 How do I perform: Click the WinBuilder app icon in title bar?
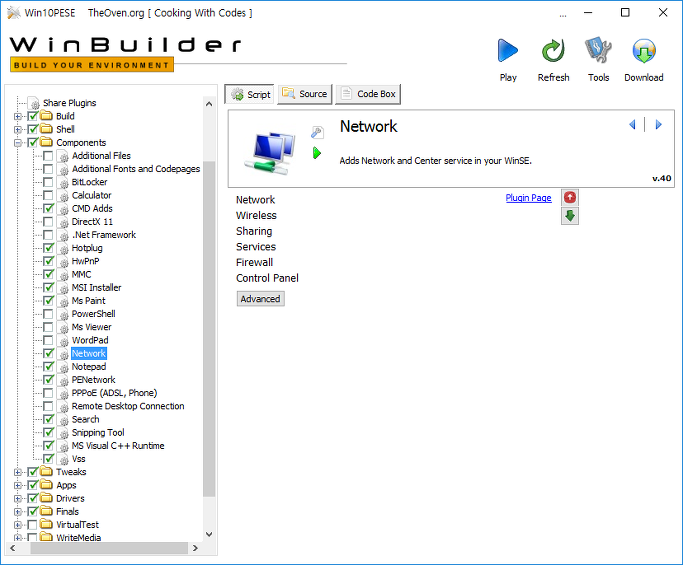pos(14,13)
